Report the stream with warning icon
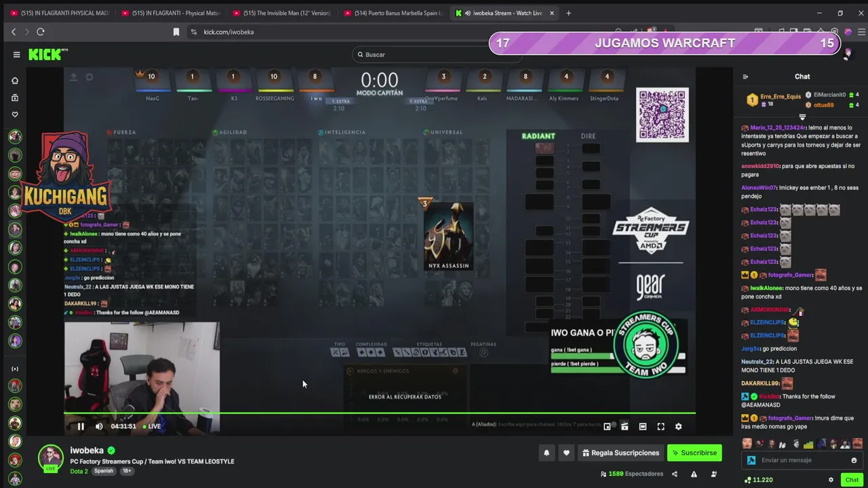Viewport: 868px width, 488px height. [x=694, y=474]
